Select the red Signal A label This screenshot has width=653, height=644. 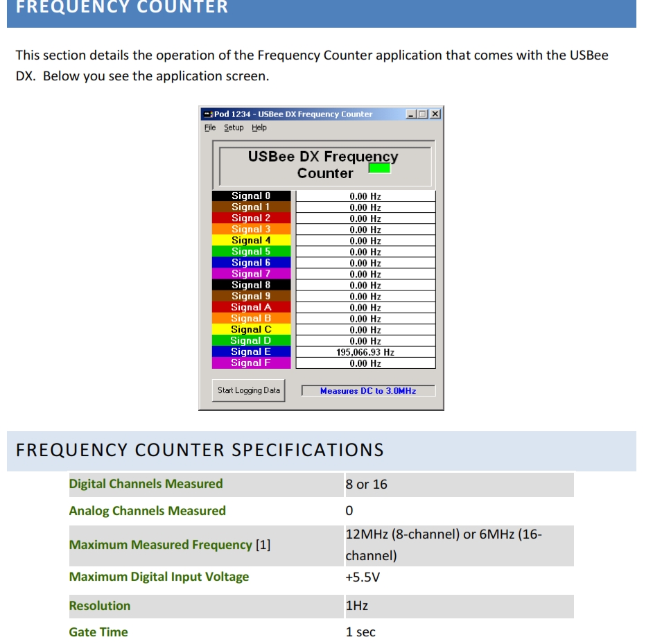point(251,307)
